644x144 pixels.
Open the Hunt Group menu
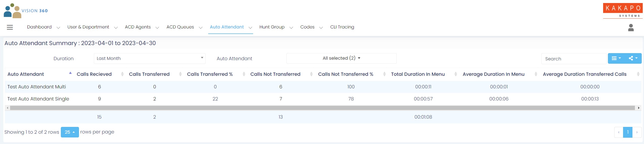[276, 27]
